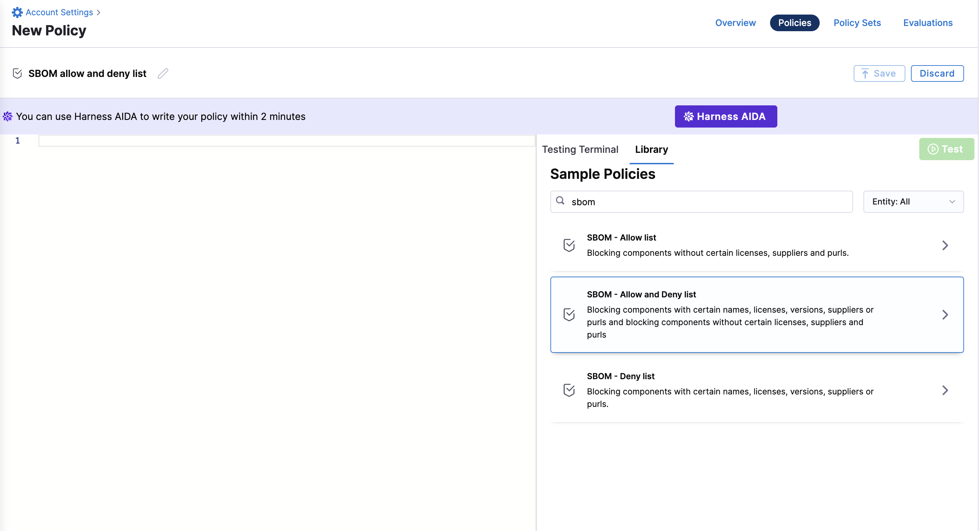
Task: Click the play icon on the Test button
Action: pos(933,149)
